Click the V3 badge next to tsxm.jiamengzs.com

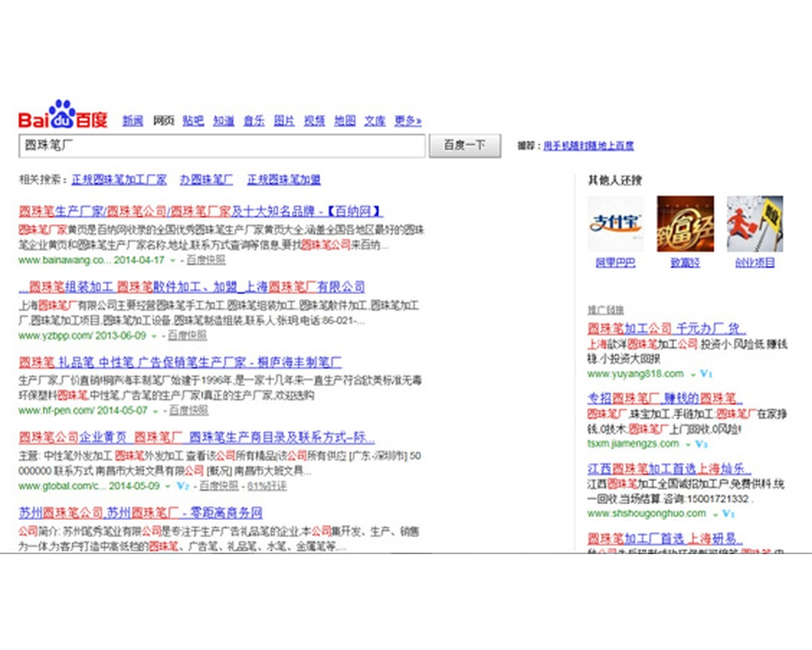tap(702, 444)
